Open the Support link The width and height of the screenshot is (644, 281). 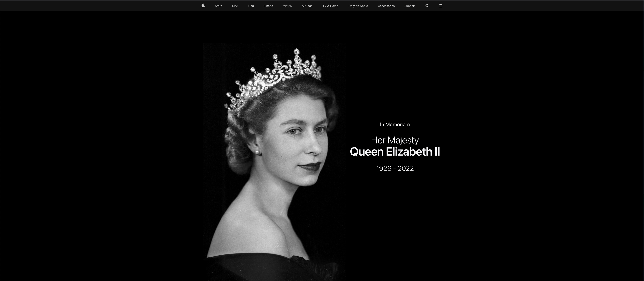pos(410,6)
